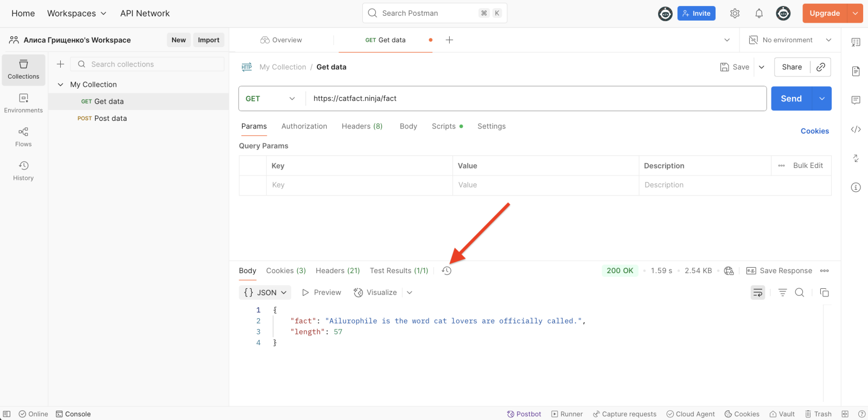Click the Import button
The image size is (868, 420).
209,40
